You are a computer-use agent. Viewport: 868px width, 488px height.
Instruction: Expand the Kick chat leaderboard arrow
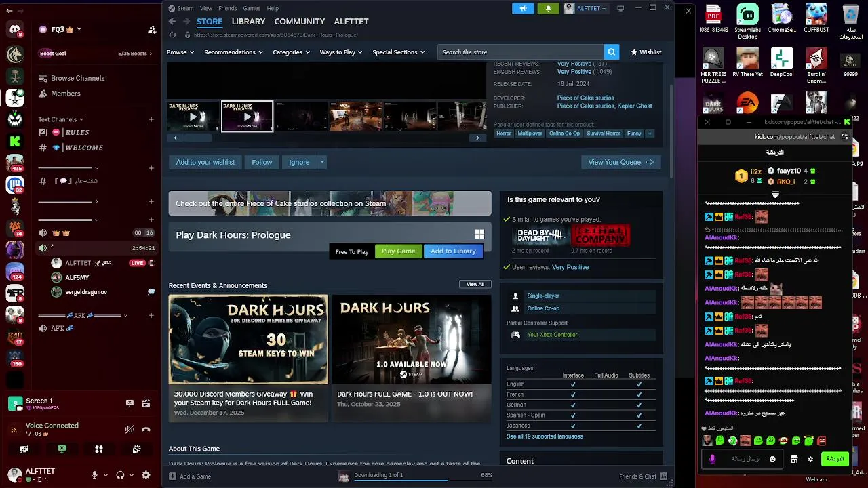(775, 195)
